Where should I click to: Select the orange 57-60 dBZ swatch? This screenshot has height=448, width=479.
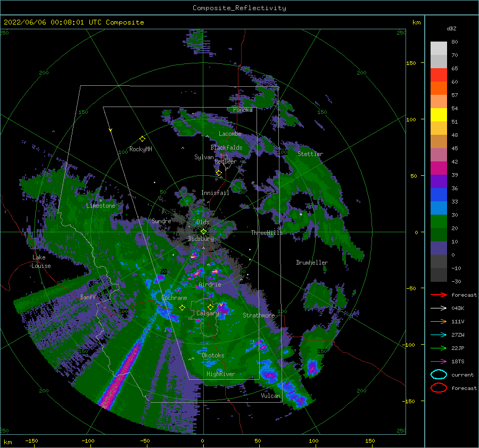coord(439,88)
